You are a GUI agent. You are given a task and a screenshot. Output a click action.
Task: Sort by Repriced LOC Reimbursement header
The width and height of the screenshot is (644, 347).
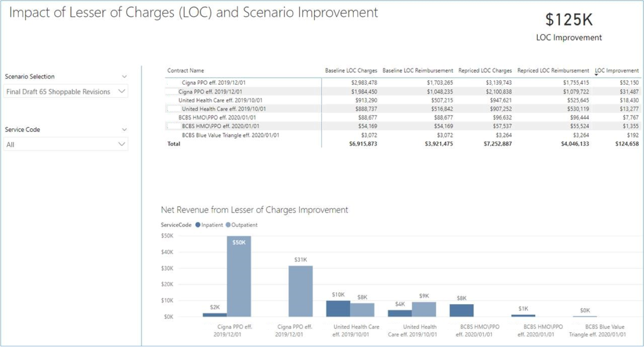tap(553, 71)
